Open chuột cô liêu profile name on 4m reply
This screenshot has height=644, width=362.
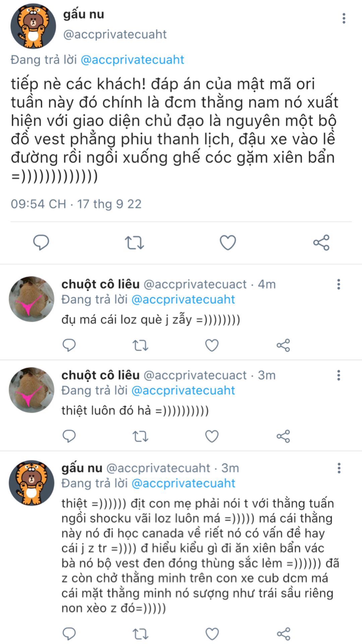100,284
